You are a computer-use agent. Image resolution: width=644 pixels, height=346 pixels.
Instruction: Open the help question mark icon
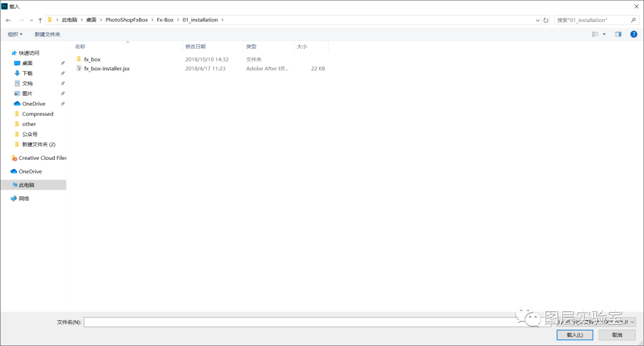pos(634,34)
